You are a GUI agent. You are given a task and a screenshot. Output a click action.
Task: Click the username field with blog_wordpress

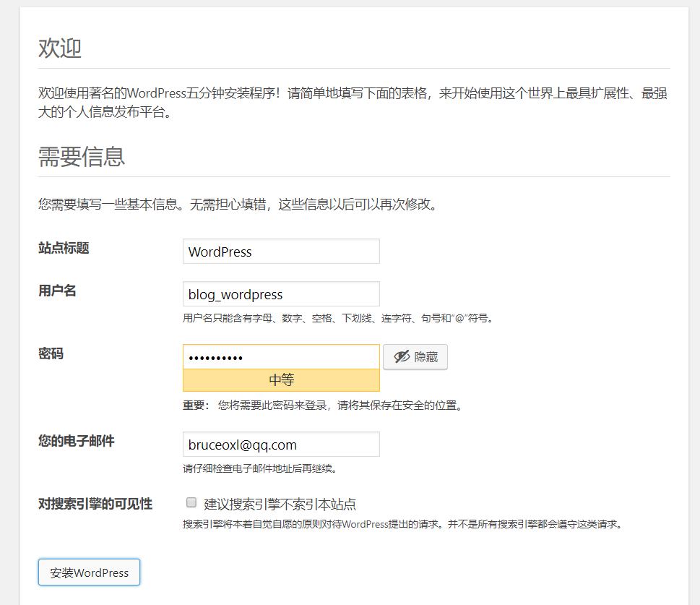click(x=281, y=294)
